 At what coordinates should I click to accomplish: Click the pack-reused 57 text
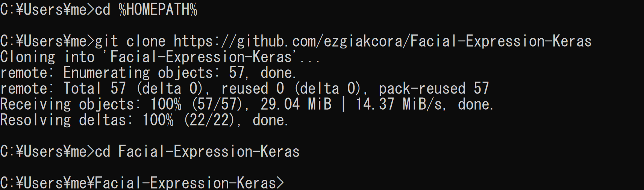[434, 89]
